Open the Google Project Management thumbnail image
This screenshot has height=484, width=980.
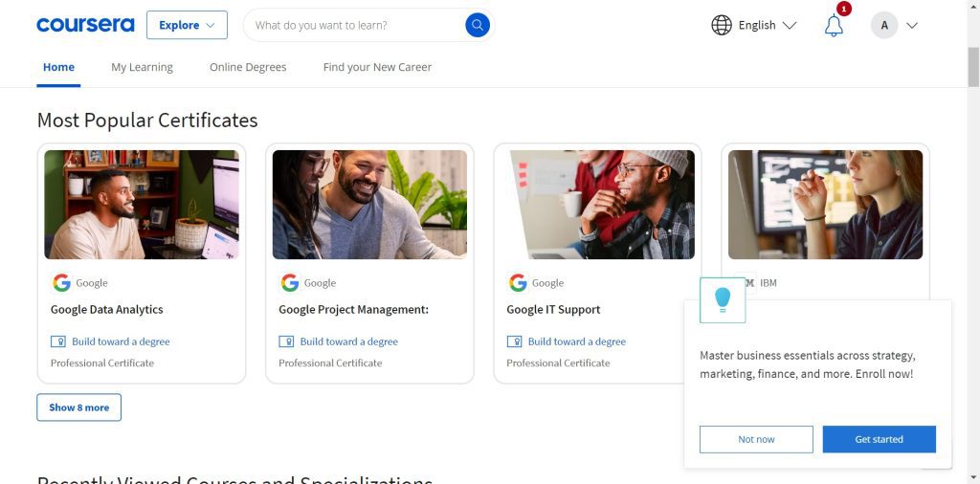point(369,205)
